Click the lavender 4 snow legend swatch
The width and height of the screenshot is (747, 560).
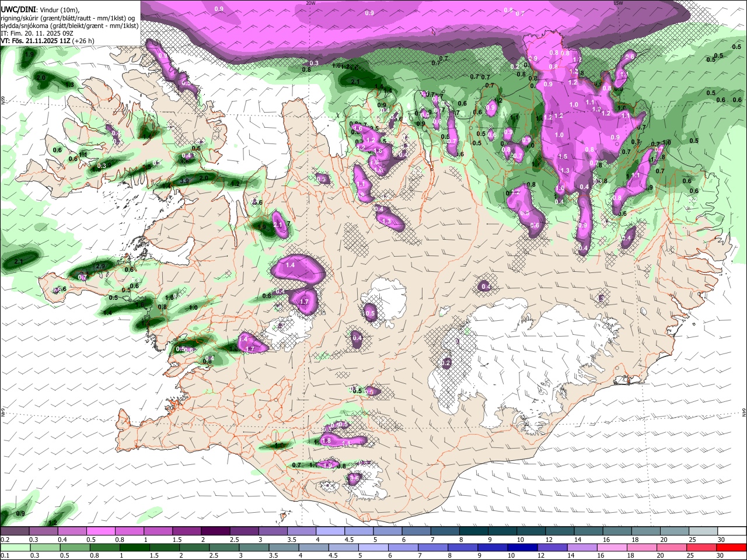[330, 531]
